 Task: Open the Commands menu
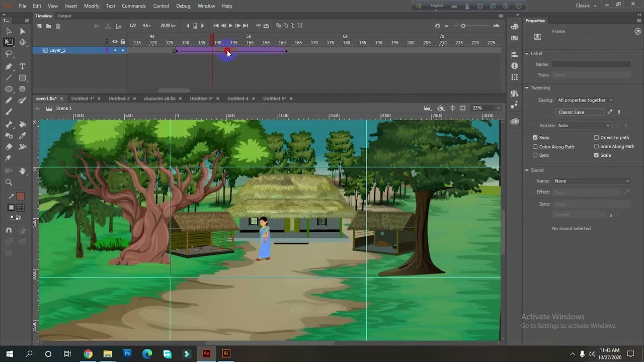[x=133, y=6]
